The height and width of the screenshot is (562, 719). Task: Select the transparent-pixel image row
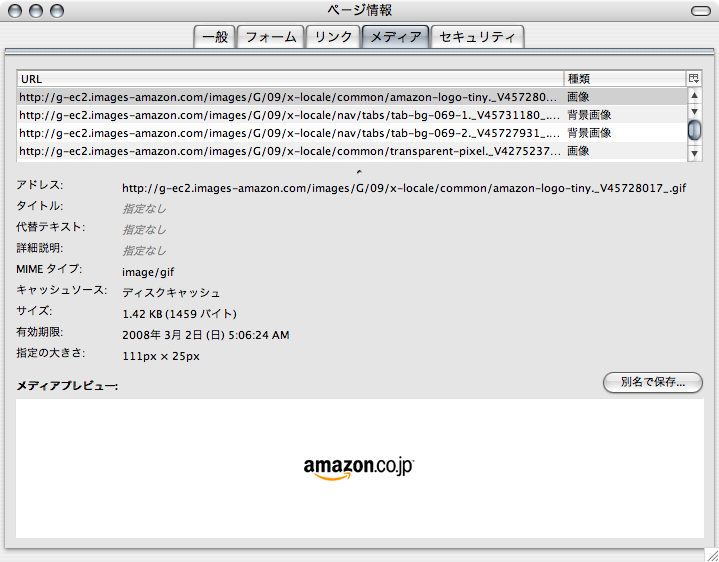[352, 151]
